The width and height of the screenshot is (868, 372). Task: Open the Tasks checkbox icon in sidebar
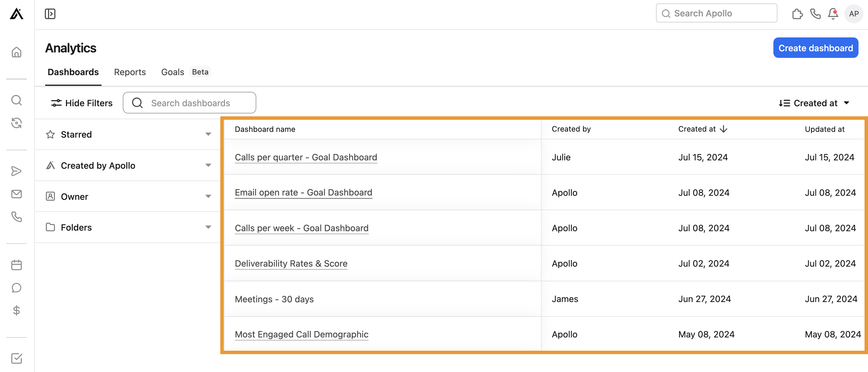pyautogui.click(x=16, y=358)
